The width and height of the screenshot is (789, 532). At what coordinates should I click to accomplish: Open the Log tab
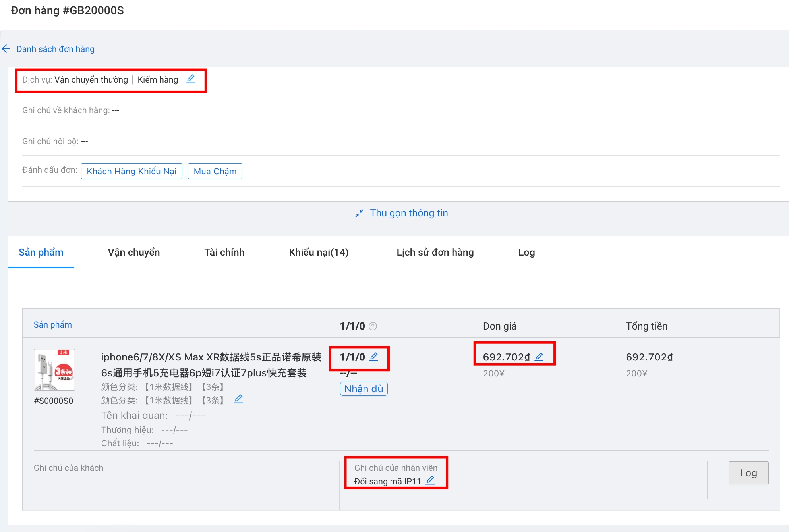tap(526, 252)
